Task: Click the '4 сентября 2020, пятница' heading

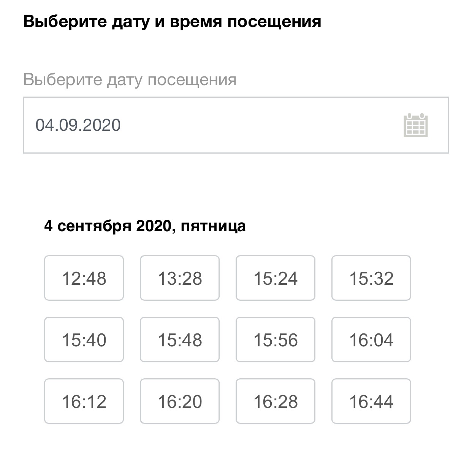Action: pyautogui.click(x=145, y=226)
